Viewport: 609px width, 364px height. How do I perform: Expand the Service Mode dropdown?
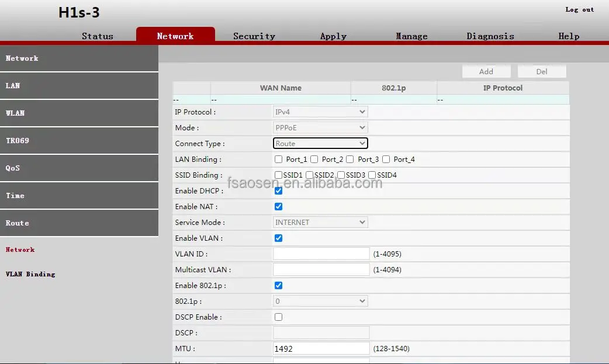click(x=320, y=222)
